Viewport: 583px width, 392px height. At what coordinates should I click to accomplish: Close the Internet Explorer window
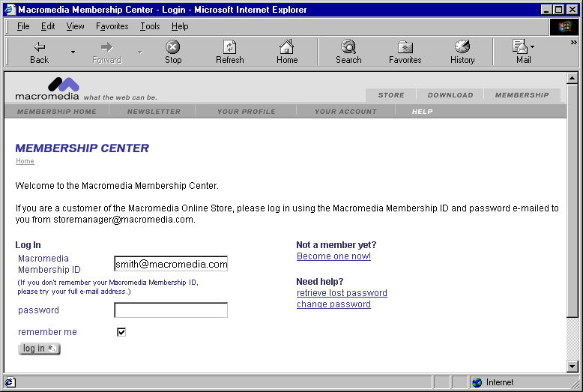573,10
